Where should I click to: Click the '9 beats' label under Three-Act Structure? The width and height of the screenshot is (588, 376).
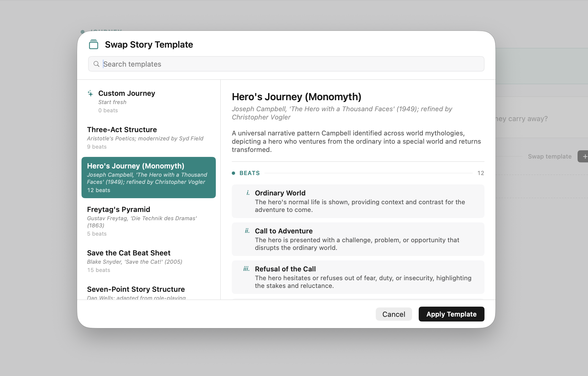pos(97,147)
